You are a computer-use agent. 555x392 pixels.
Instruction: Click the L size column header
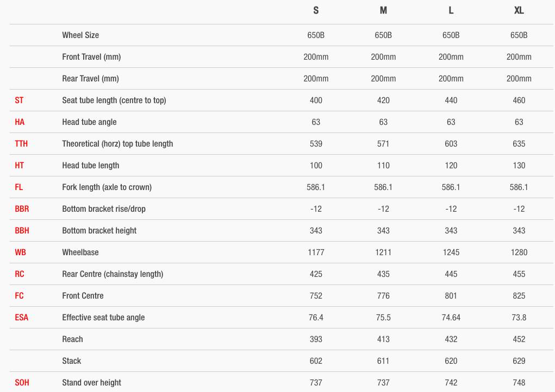point(451,11)
